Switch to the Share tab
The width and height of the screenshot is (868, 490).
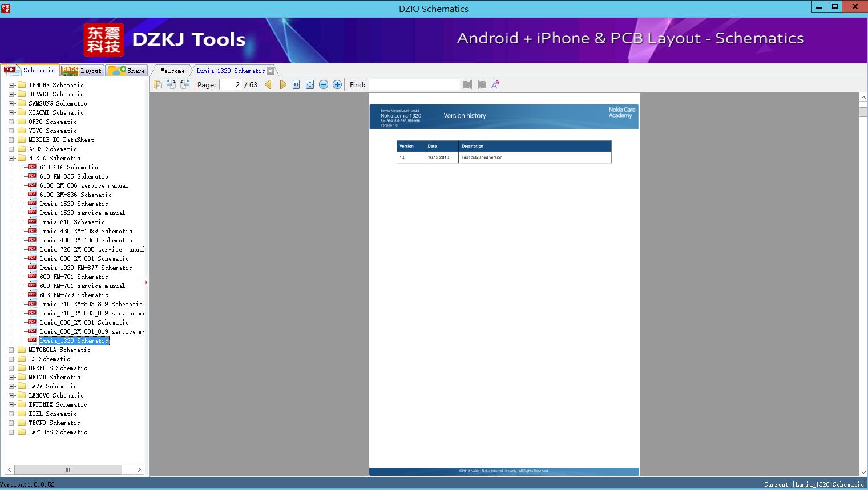(x=127, y=71)
